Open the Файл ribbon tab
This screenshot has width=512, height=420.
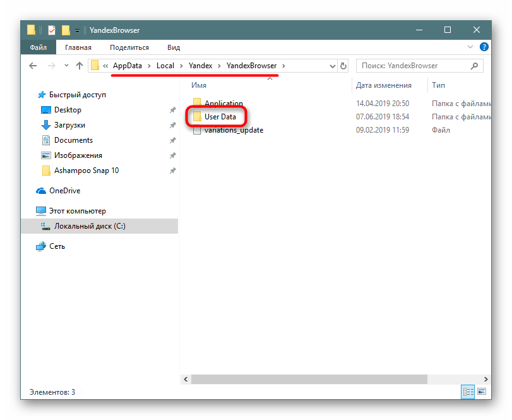pos(39,47)
